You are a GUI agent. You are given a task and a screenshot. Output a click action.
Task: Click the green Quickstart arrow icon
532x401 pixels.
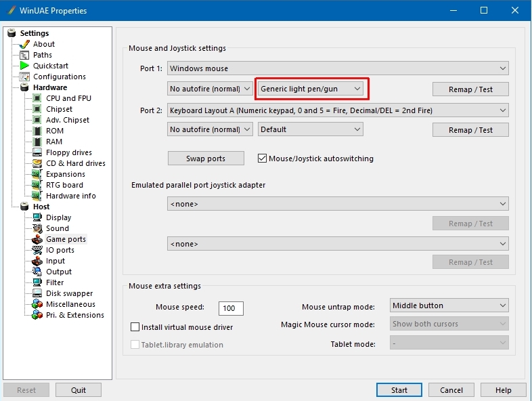click(24, 66)
